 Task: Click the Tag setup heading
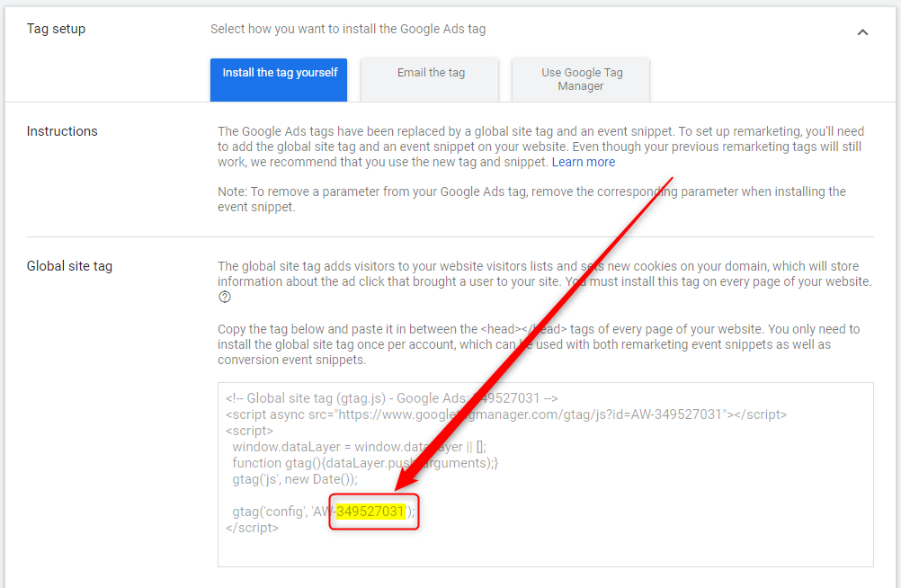point(56,29)
